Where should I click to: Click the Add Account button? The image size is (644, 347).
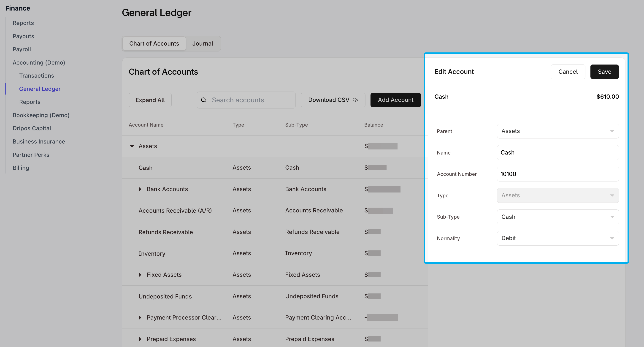point(395,100)
